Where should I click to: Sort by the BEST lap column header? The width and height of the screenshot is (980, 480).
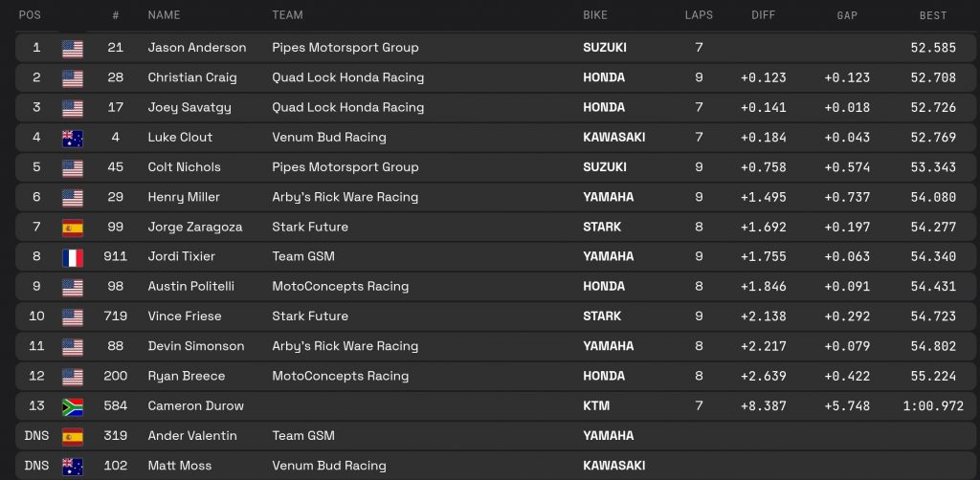(x=933, y=15)
